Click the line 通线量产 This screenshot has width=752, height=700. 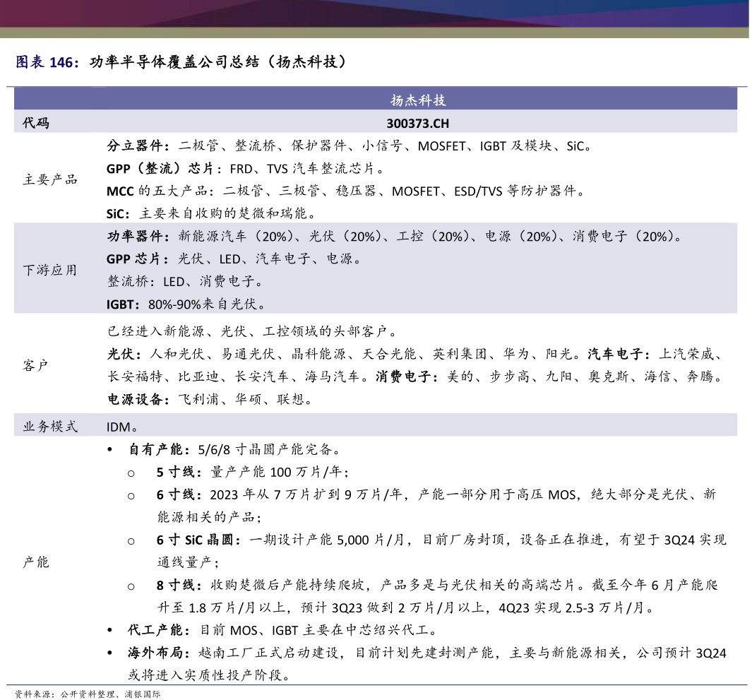pyautogui.click(x=189, y=562)
